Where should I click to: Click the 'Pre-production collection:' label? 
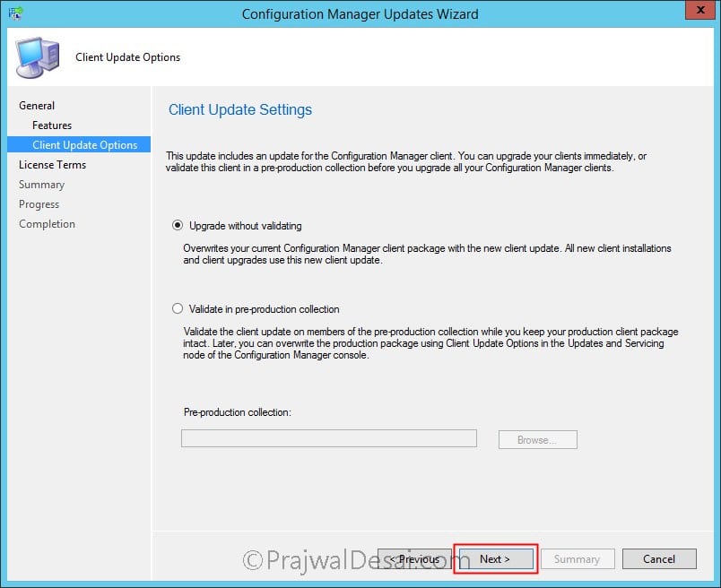(x=238, y=412)
